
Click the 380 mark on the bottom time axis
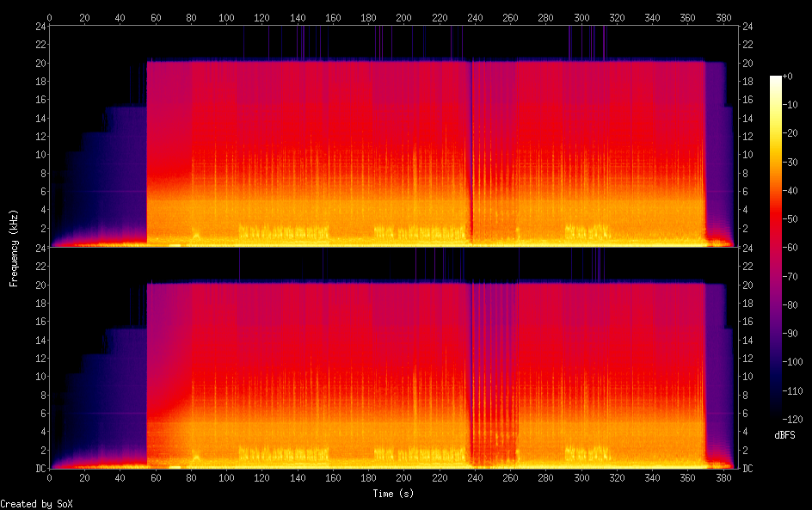click(724, 477)
